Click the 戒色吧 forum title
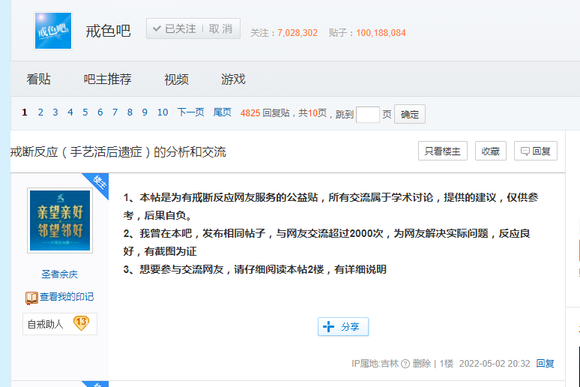The height and width of the screenshot is (387, 580). click(x=108, y=31)
